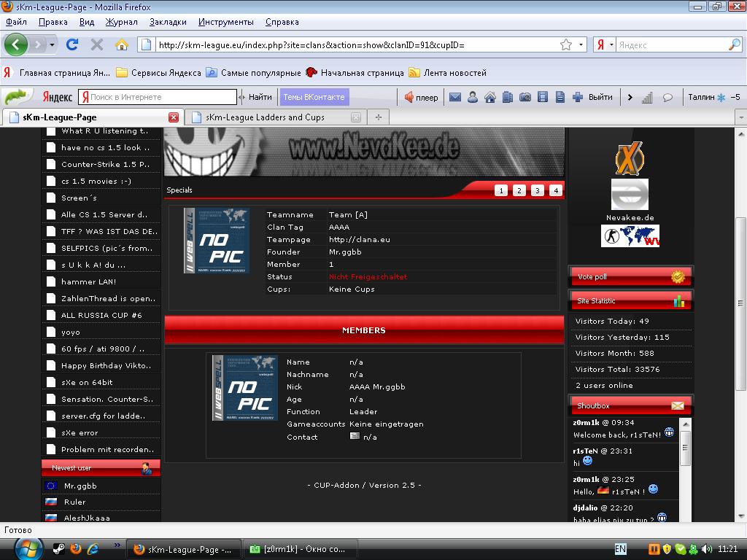Open the film video icon in the toolbar
Screen dimensions: 747x560
[x=543, y=97]
